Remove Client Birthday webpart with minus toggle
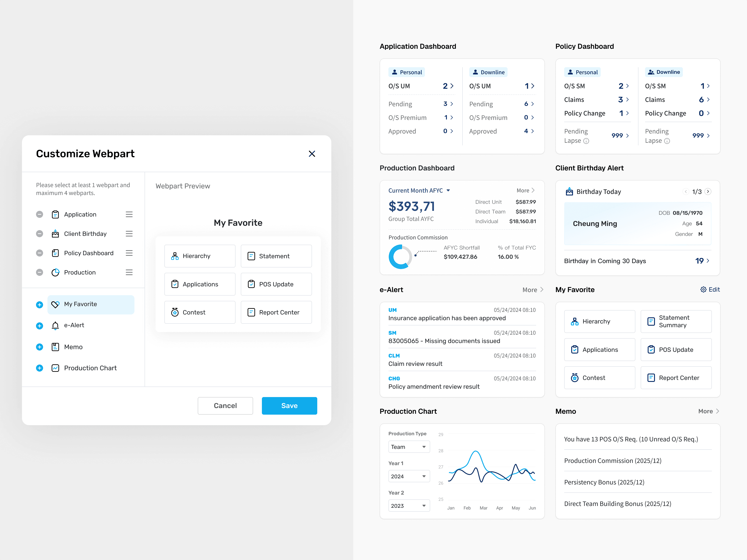Screen dimensions: 747x560 pyautogui.click(x=40, y=234)
